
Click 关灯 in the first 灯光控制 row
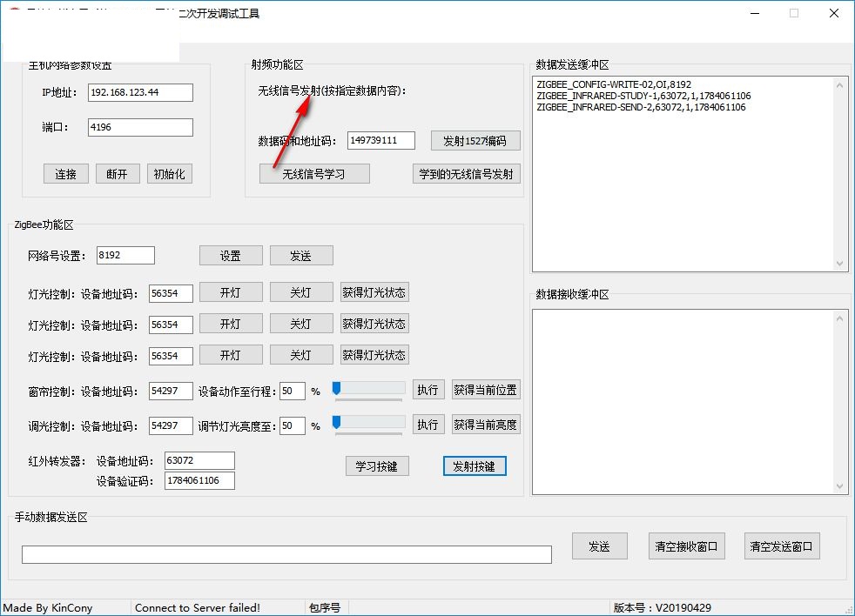[x=301, y=292]
